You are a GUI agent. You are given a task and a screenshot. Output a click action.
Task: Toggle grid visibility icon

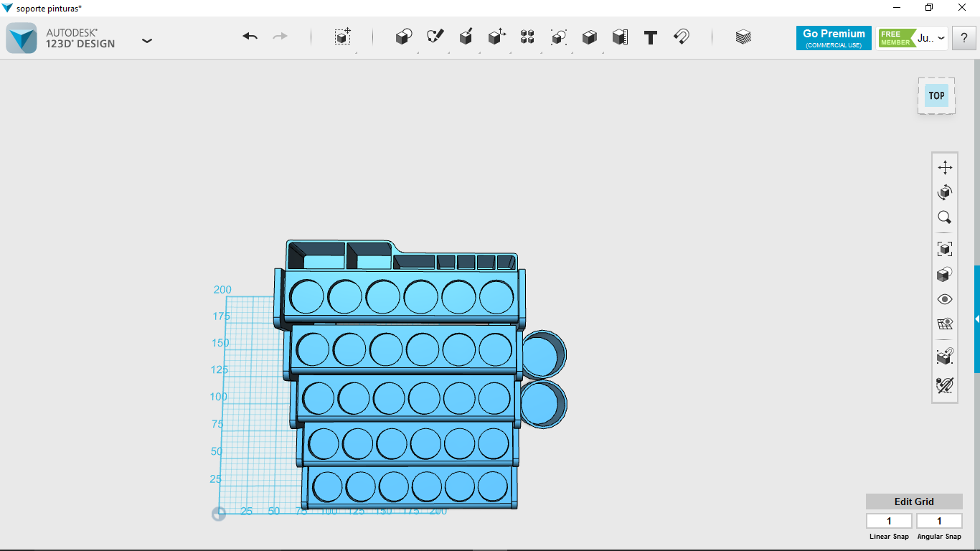[x=945, y=324]
